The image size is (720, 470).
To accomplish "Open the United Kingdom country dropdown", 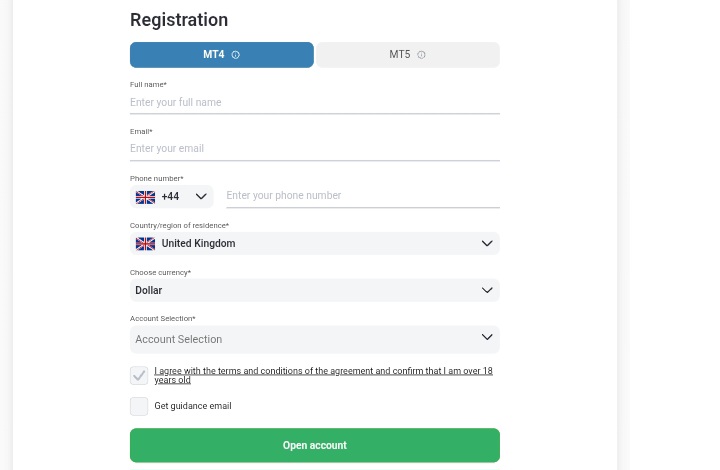I will [x=315, y=243].
